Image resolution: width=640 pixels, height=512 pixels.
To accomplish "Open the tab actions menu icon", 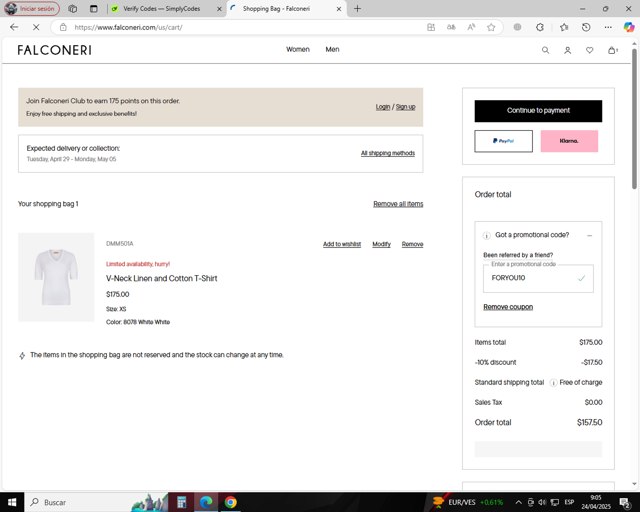I will pyautogui.click(x=93, y=9).
